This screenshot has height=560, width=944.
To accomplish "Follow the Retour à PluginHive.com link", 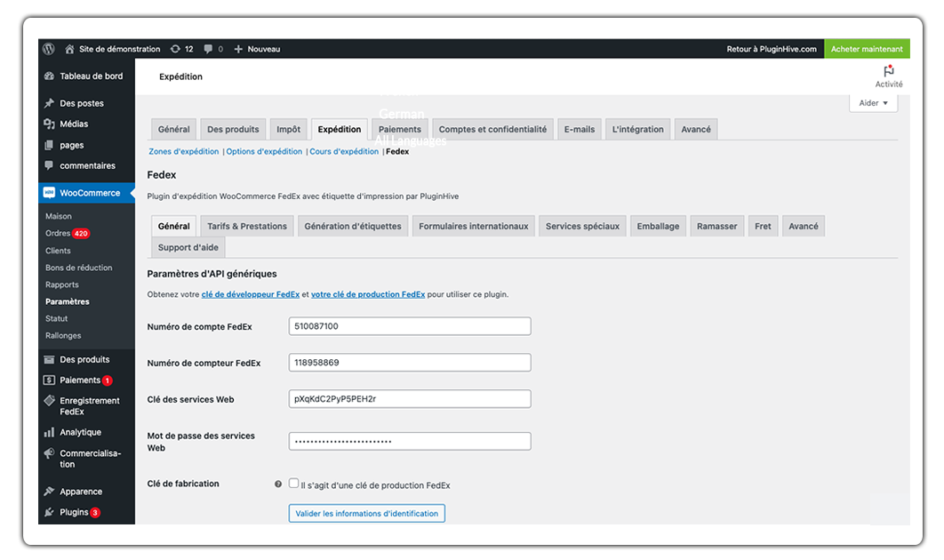I will click(x=772, y=49).
